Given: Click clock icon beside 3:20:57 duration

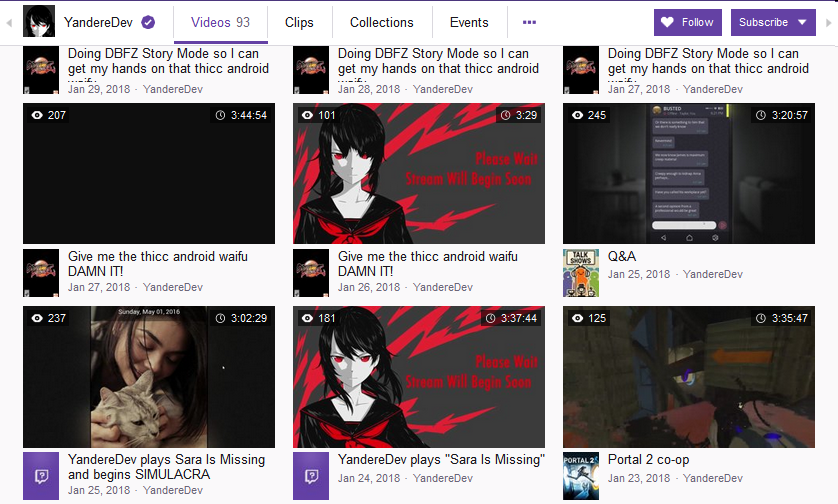Looking at the screenshot, I should [x=761, y=115].
